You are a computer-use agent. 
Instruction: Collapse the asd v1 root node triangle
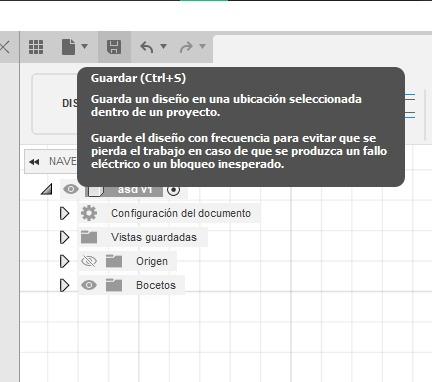(47, 189)
